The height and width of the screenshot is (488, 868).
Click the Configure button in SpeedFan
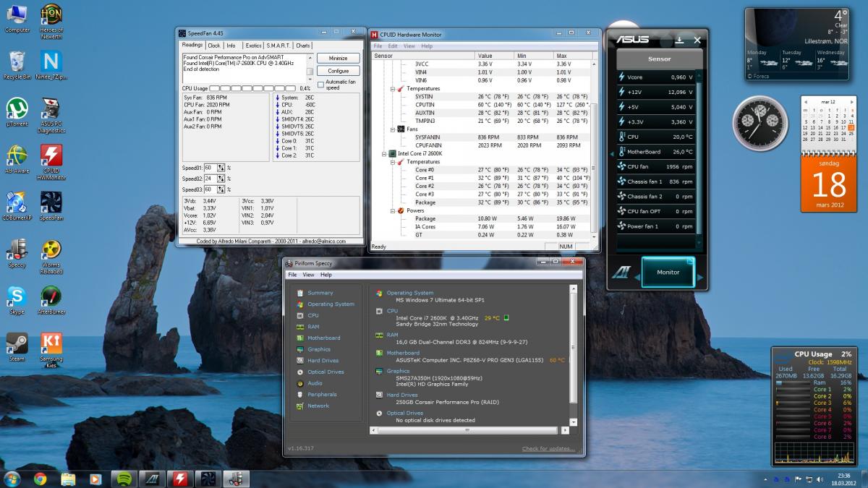(x=338, y=71)
